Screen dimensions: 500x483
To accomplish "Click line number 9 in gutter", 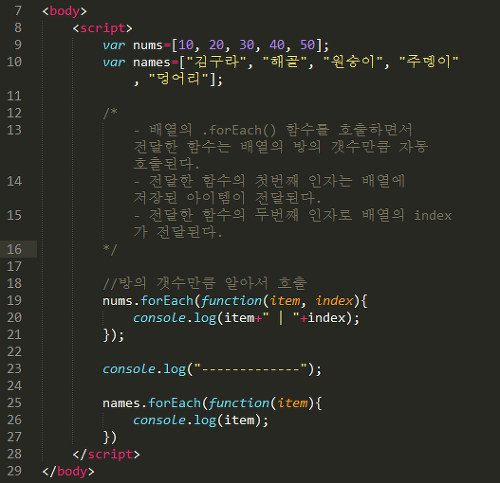I will pos(18,45).
